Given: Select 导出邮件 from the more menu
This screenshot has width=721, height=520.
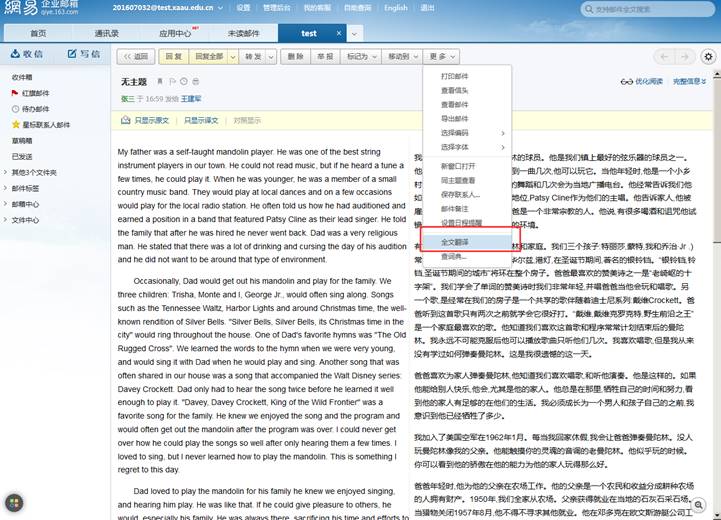Looking at the screenshot, I should (x=467, y=118).
